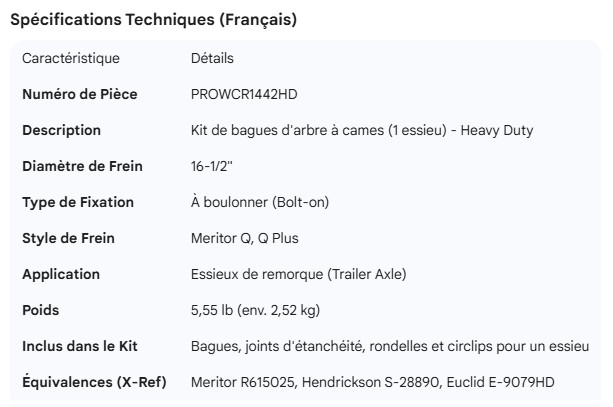Select the À boulonner (Bolt-on) value

coord(259,202)
